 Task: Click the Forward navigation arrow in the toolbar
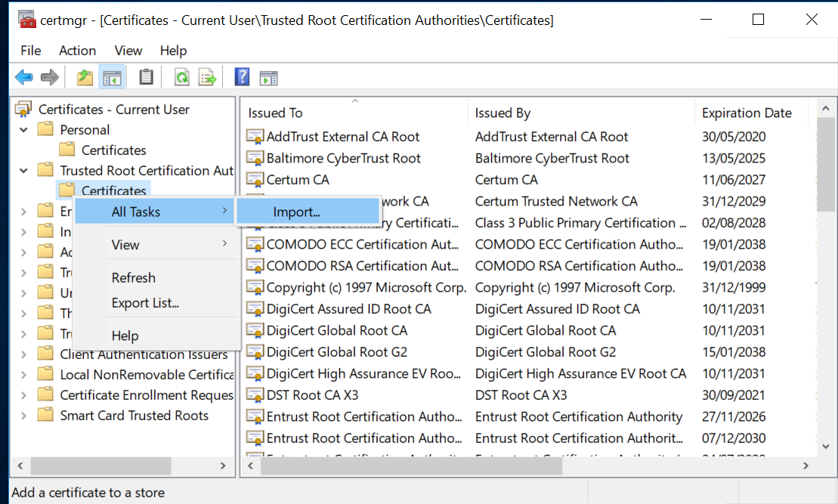click(x=48, y=76)
